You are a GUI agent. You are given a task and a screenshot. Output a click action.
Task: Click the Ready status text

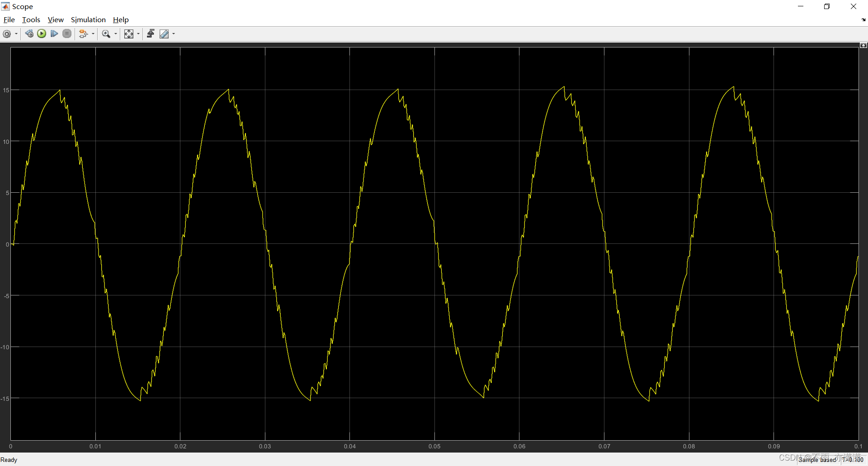click(x=9, y=460)
